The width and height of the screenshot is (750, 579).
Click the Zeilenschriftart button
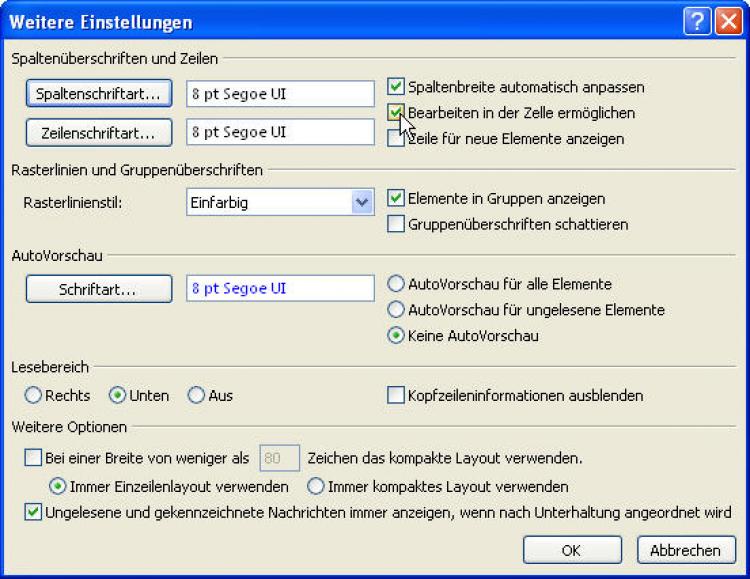(x=98, y=132)
